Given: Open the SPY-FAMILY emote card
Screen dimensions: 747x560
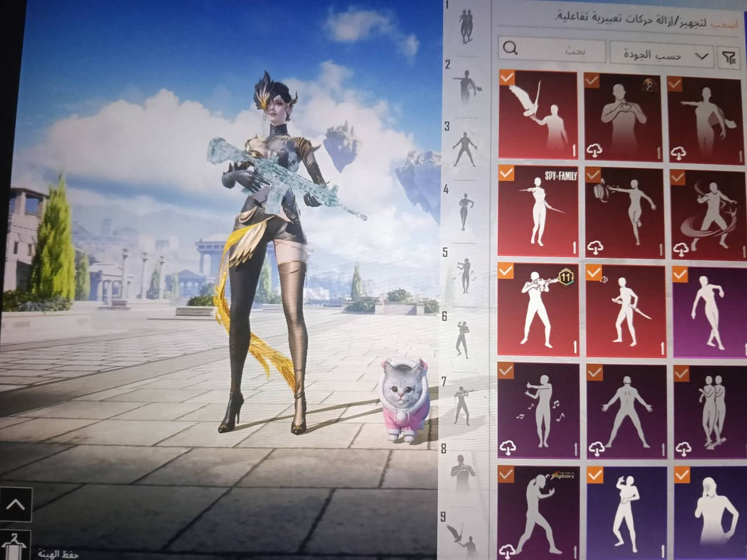Looking at the screenshot, I should coord(538,212).
